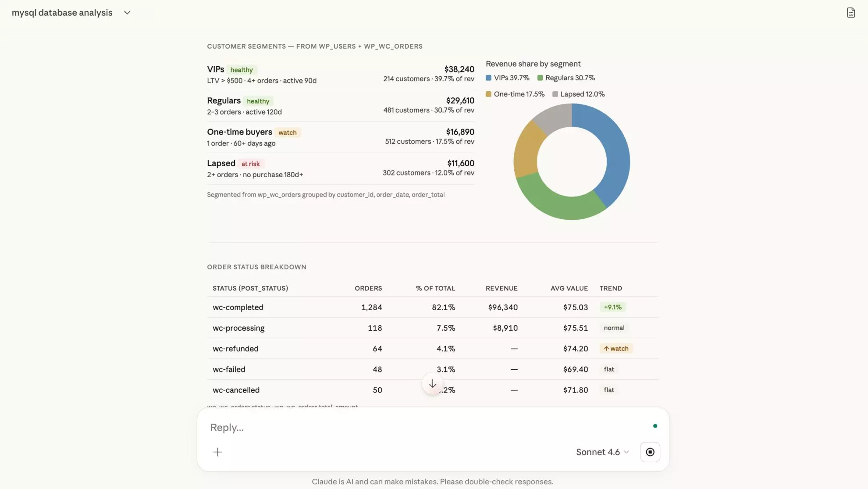Select the Lapsed segment name
The height and width of the screenshot is (489, 868).
[221, 164]
